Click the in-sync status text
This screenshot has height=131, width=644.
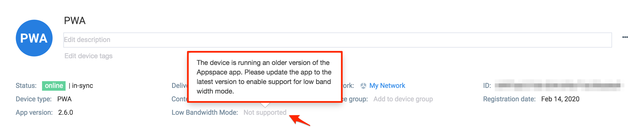[82, 86]
